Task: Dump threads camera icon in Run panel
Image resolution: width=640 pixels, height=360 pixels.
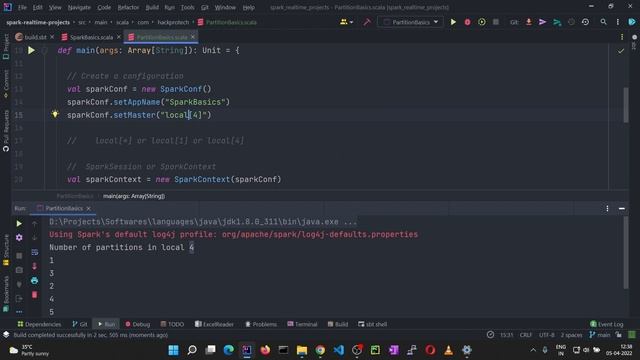Action: coord(19,270)
